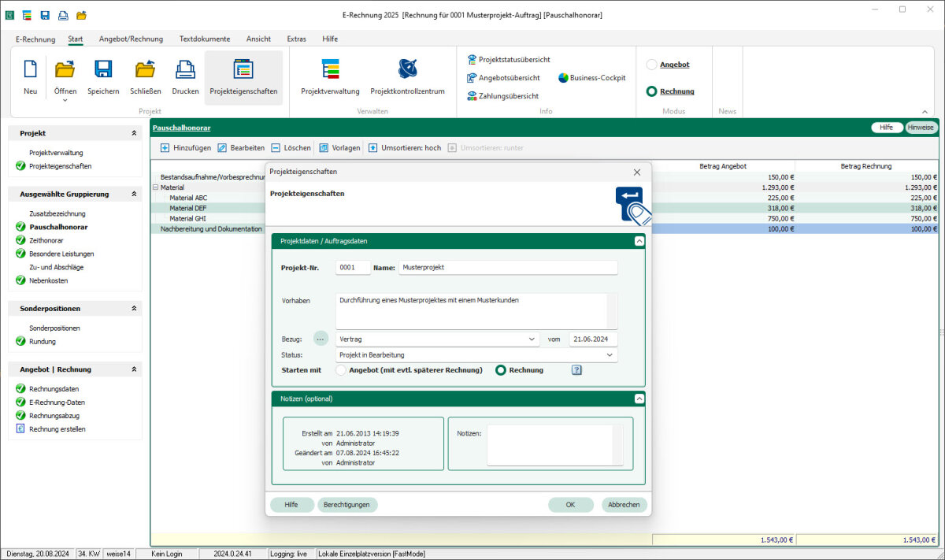945x560 pixels.
Task: Click the Speichern disk icon
Action: (103, 69)
